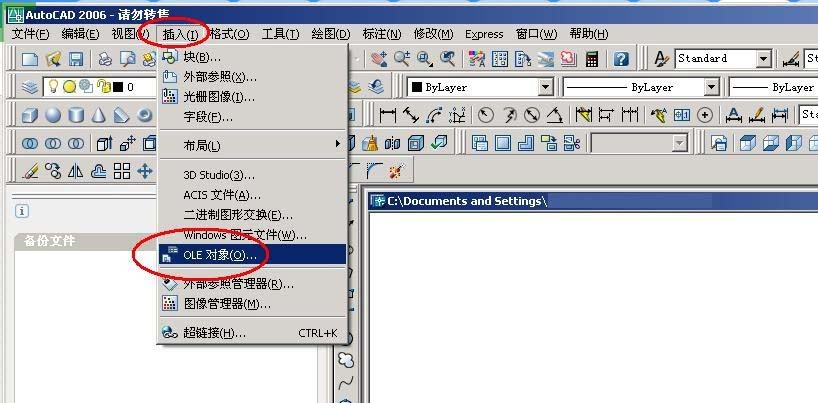818x403 pixels.
Task: Toggle layer 0 freeze sun icon
Action: pyautogui.click(x=69, y=87)
